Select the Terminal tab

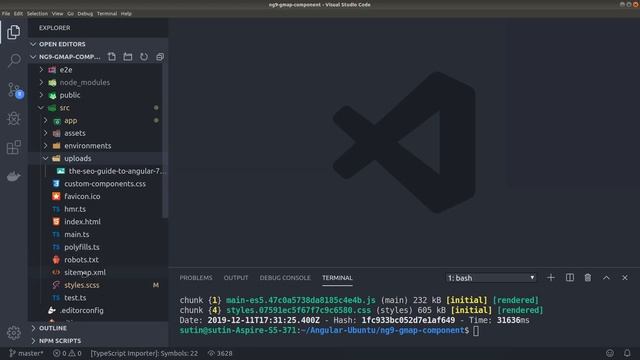click(337, 278)
